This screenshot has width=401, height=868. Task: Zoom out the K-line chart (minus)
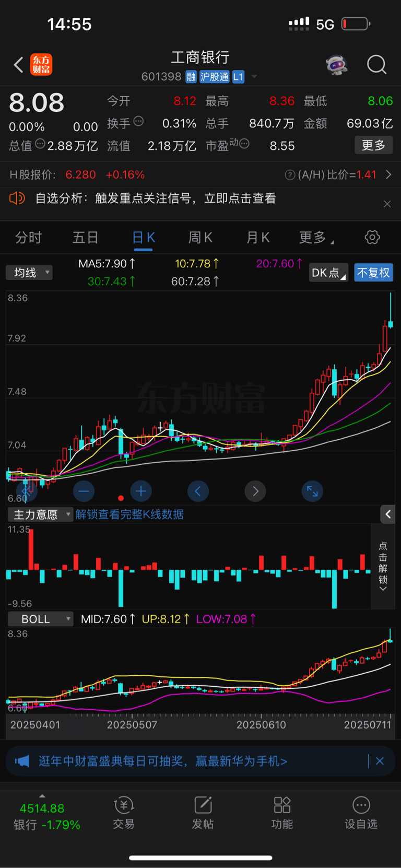click(84, 491)
